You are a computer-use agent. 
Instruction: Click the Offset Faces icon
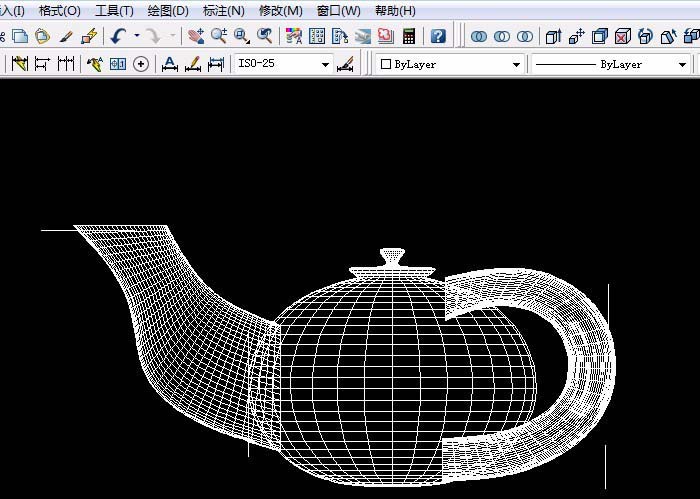[x=600, y=36]
